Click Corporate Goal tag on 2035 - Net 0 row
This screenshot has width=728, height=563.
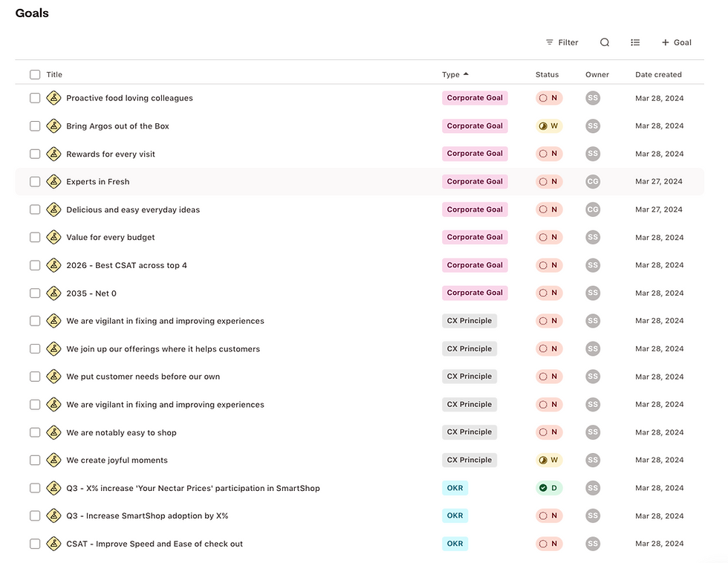pos(475,293)
